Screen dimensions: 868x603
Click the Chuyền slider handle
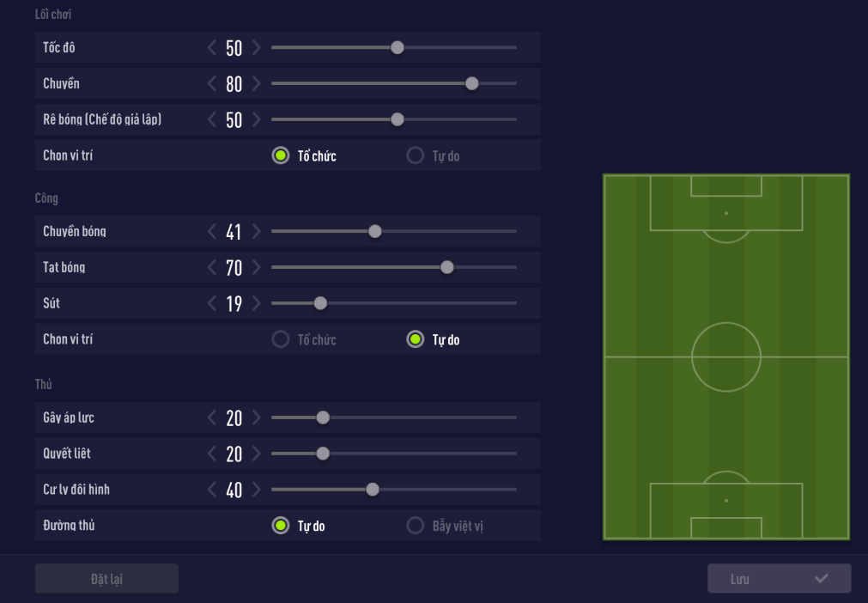[x=471, y=84]
